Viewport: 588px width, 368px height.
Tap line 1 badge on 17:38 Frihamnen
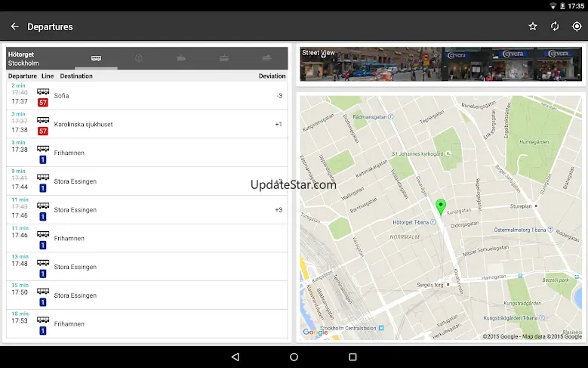[43, 159]
